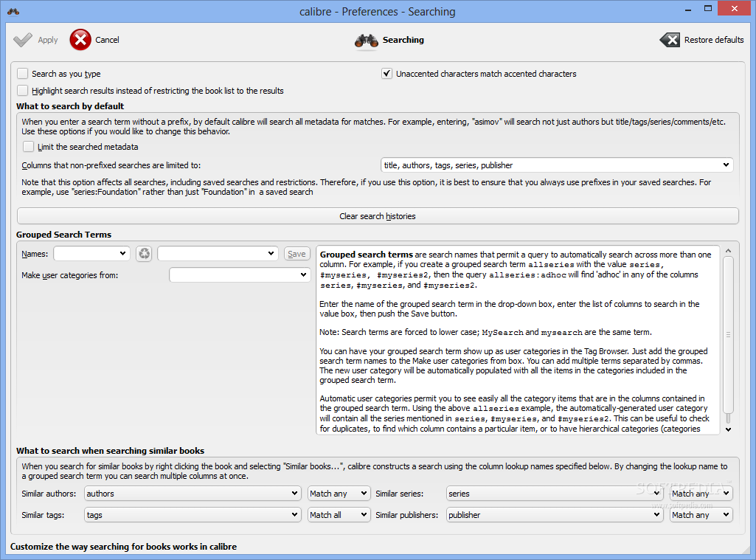Click help text scrollbar down arrow
This screenshot has height=560, width=756.
pyautogui.click(x=728, y=429)
